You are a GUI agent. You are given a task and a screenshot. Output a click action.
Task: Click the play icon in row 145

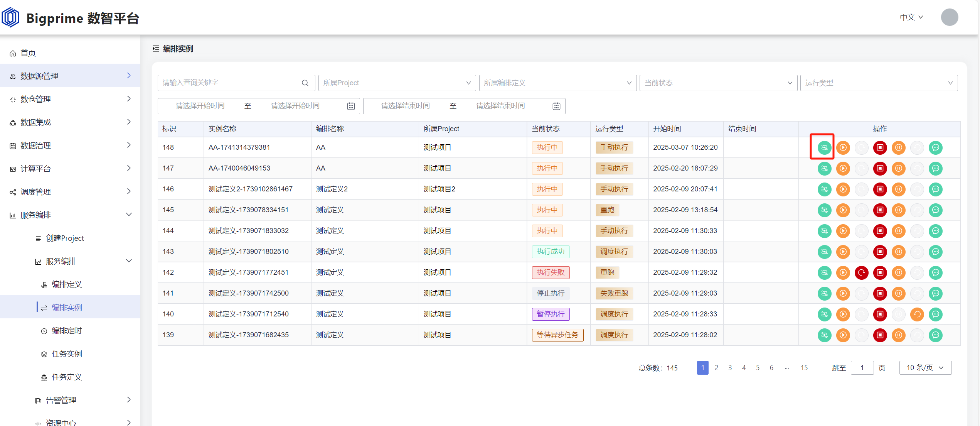click(x=843, y=210)
